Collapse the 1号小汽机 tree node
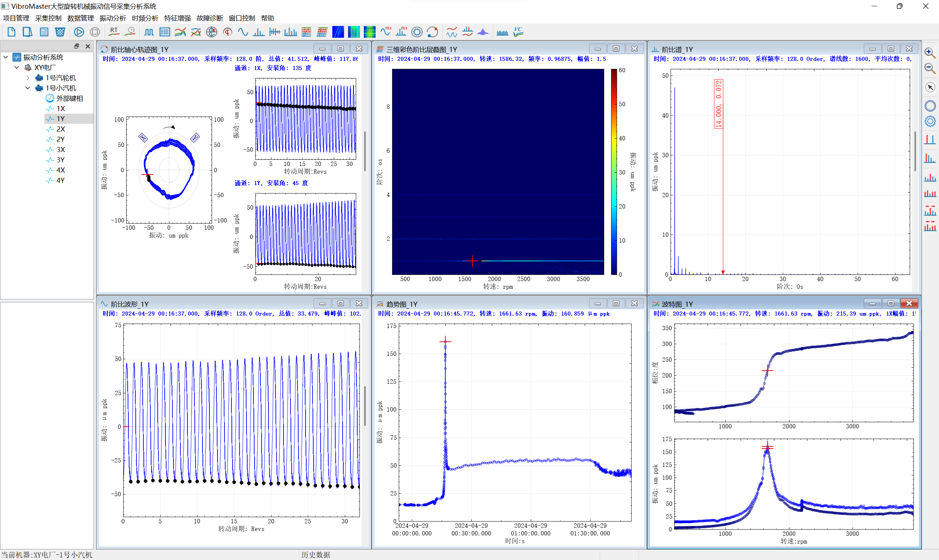Viewport: 939px width, 560px height. [28, 88]
